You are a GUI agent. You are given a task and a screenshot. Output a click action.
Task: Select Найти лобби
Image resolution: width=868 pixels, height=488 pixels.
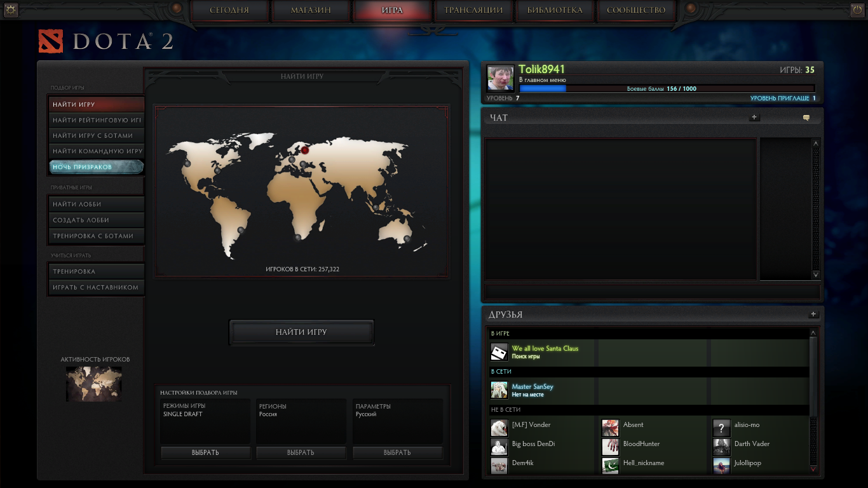tap(97, 204)
